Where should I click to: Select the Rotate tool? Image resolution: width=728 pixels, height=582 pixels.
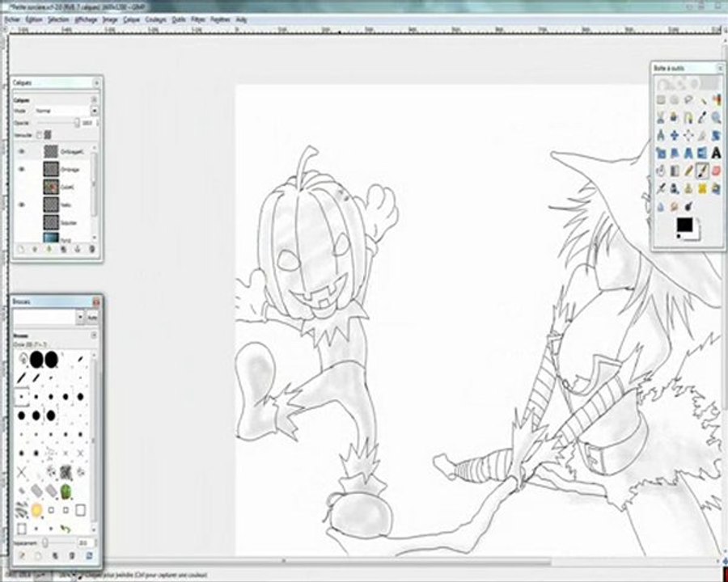[x=716, y=135]
